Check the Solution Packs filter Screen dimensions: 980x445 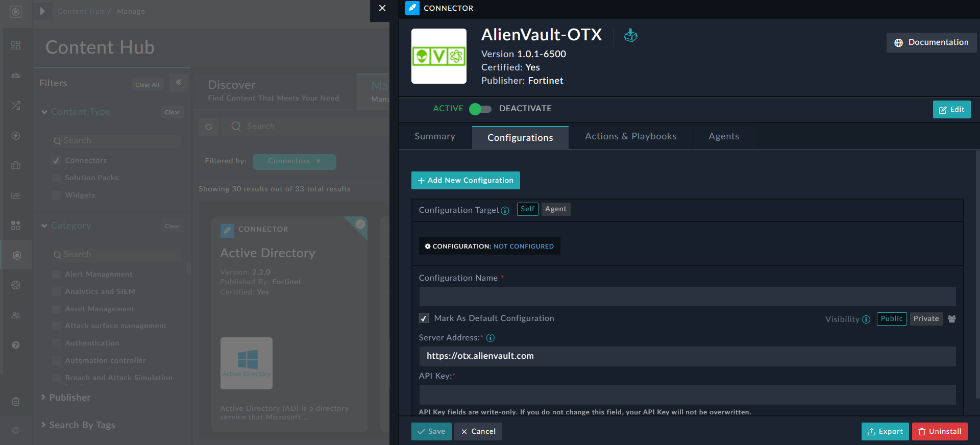pos(57,178)
